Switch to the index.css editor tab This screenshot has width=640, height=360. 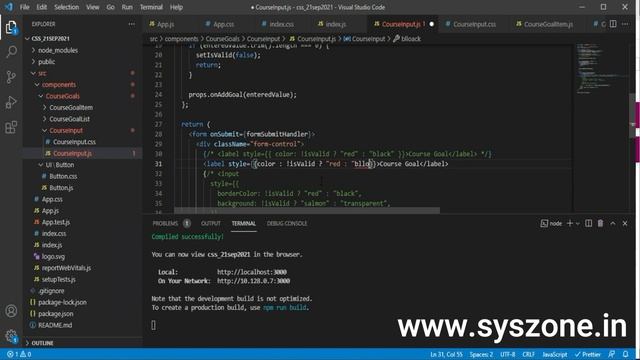click(x=281, y=24)
